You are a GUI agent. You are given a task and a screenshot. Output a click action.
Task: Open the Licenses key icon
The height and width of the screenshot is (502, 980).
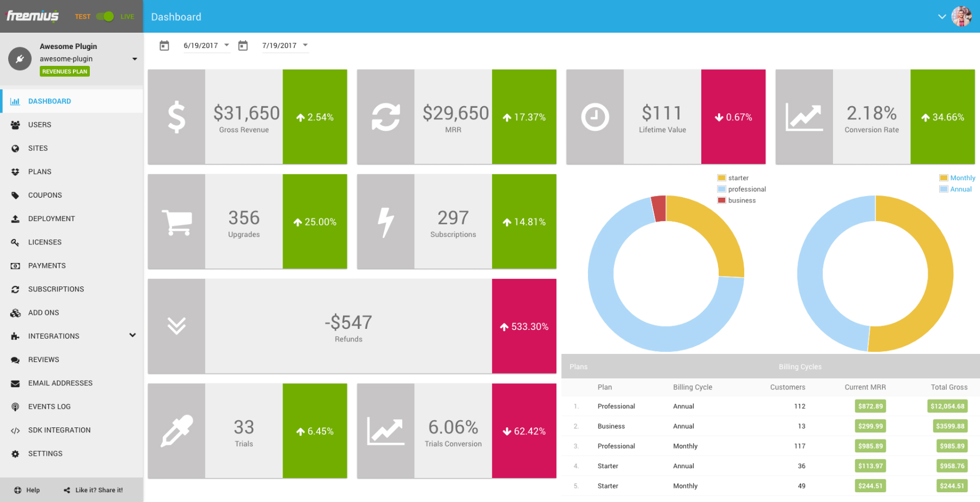pos(15,242)
